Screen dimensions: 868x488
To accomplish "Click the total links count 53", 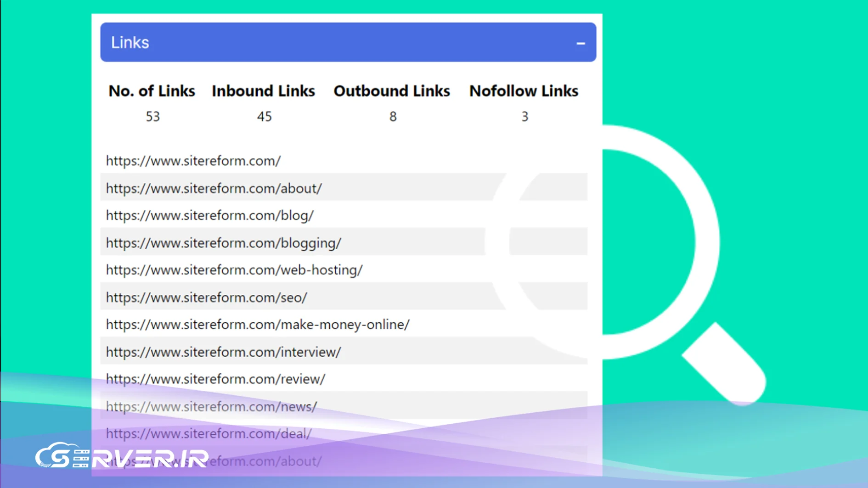I will pos(152,117).
